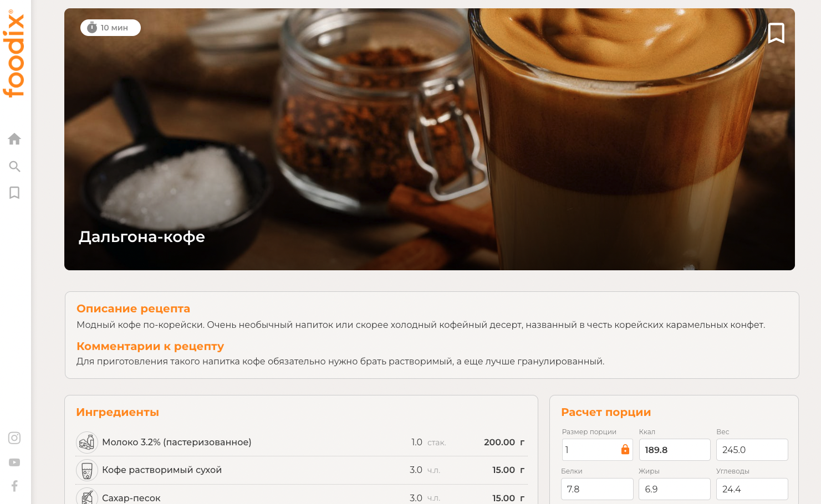The width and height of the screenshot is (821, 504).
Task: Click the 10 мин timer badge
Action: pos(110,28)
